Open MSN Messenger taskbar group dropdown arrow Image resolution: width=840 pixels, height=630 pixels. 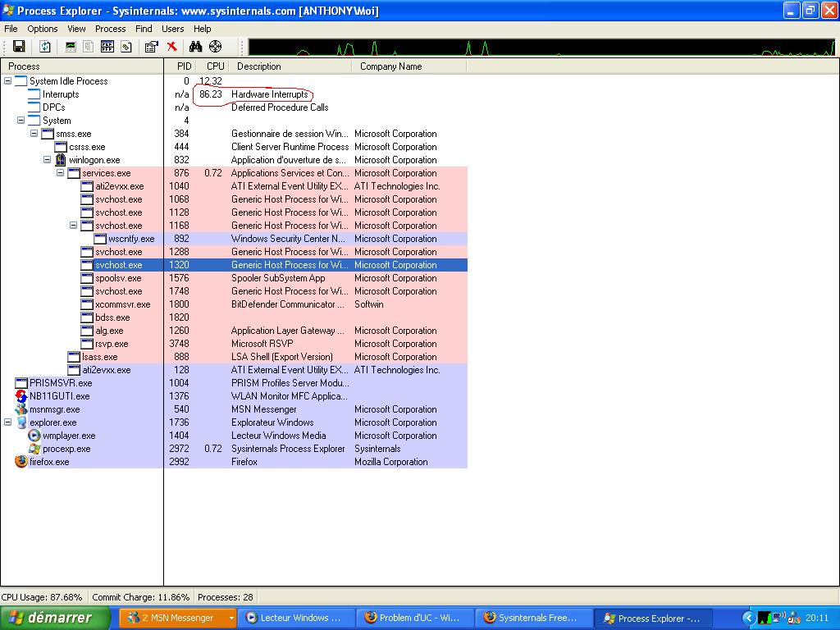coord(231,618)
